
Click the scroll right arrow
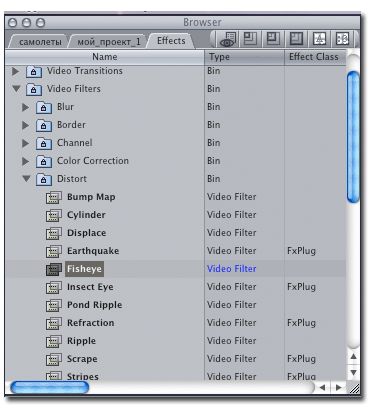339,387
